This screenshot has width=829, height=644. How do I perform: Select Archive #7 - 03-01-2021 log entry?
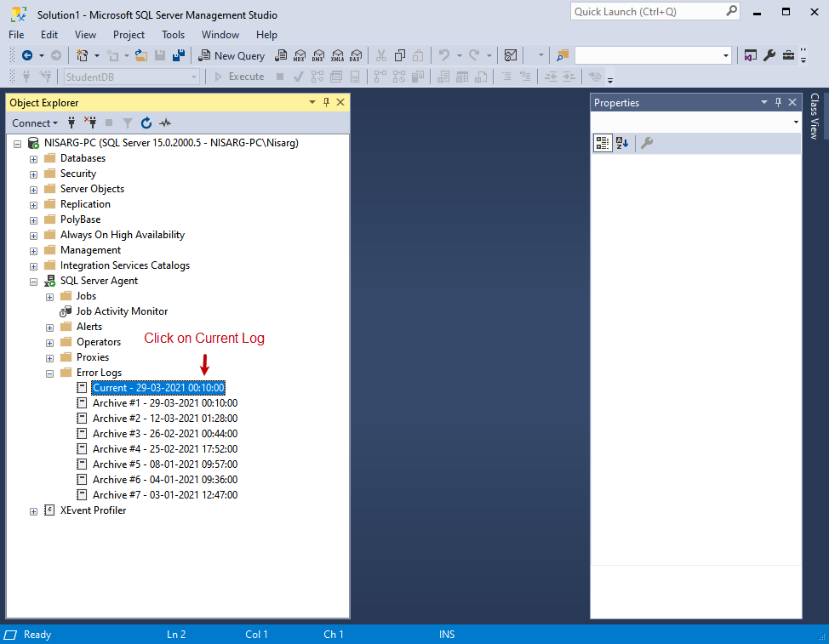[x=165, y=495]
